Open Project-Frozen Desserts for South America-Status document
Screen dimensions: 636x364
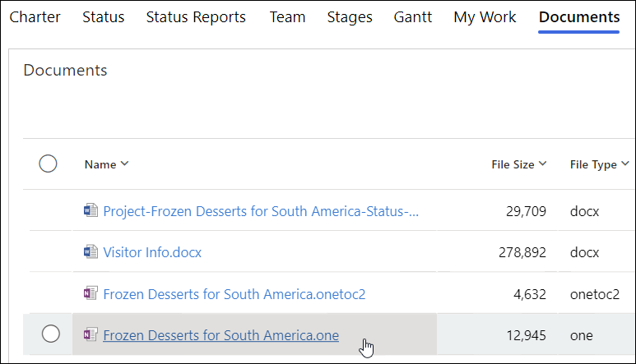(x=261, y=211)
